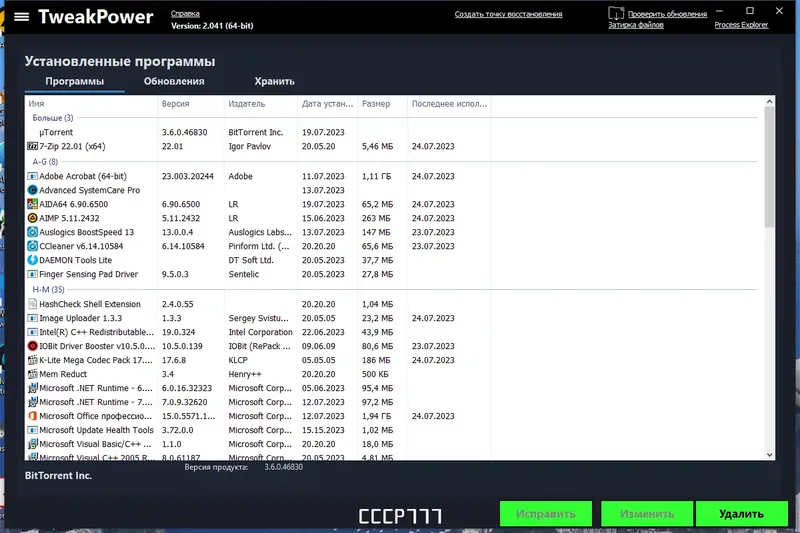The image size is (800, 533).
Task: Click the vertical scrollbar thumb
Action: (x=769, y=167)
